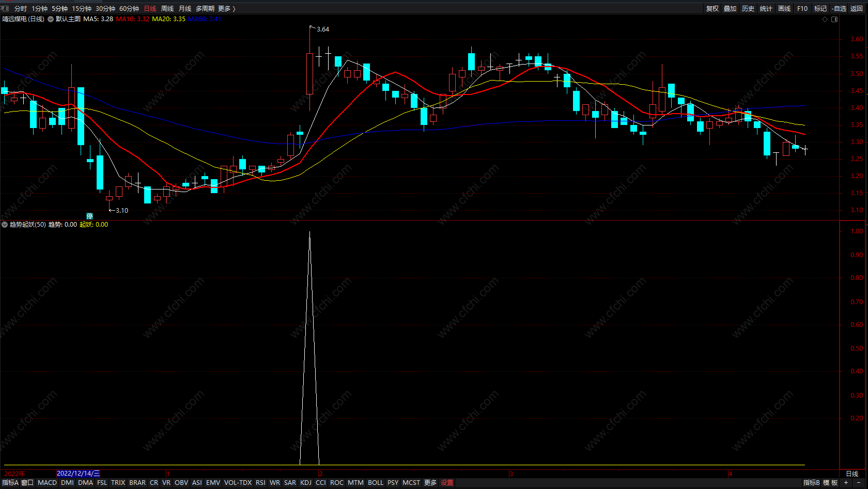Switch indicator to MTM
Image resolution: width=868 pixels, height=489 pixels.
click(x=355, y=483)
